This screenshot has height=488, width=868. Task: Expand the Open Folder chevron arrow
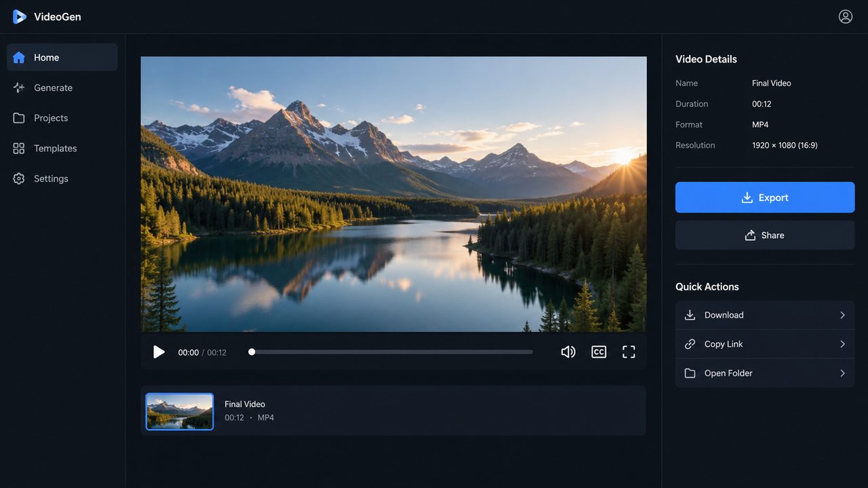(x=842, y=373)
